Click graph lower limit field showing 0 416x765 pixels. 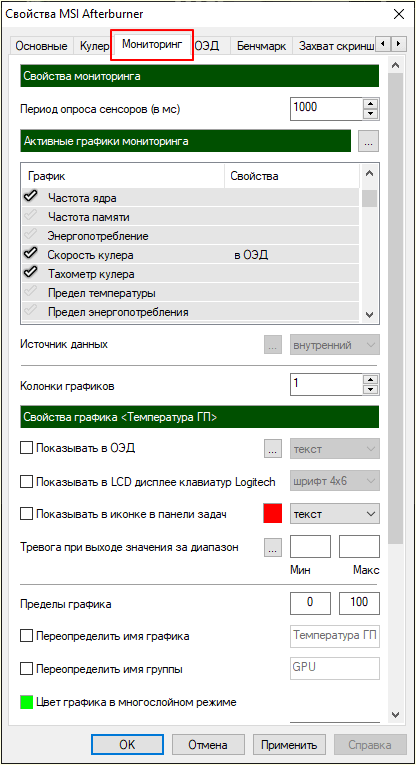311,604
